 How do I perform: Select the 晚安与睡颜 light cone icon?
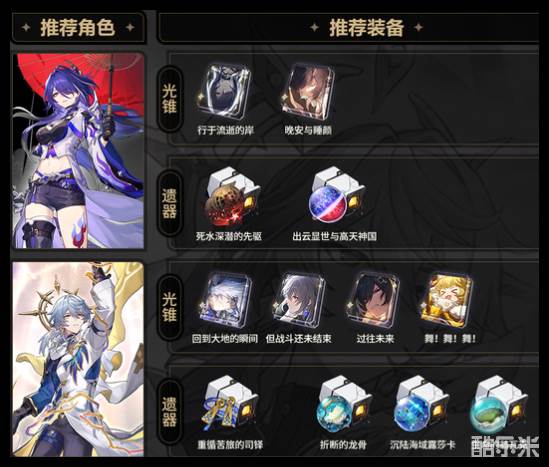[x=308, y=92]
